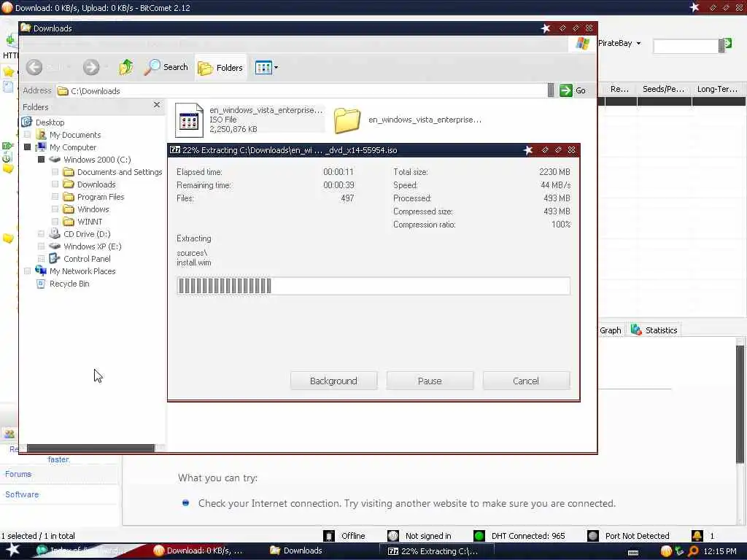Select Windows 2000 (C:) drive
The image size is (747, 560).
pyautogui.click(x=97, y=160)
